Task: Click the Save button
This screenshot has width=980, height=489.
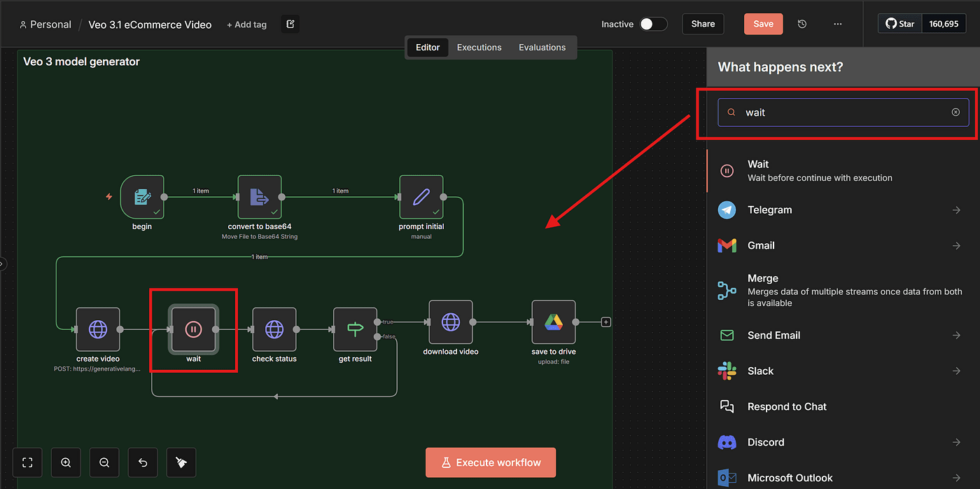Action: click(x=763, y=24)
